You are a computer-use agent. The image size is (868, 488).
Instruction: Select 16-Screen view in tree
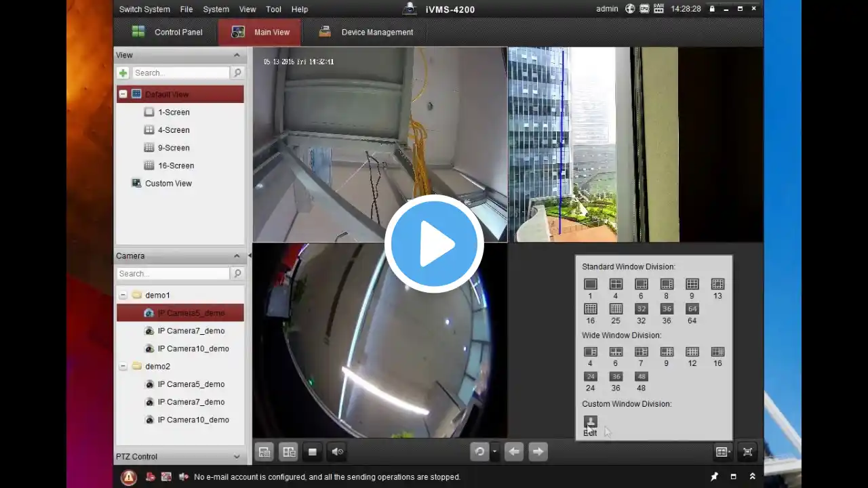click(176, 165)
